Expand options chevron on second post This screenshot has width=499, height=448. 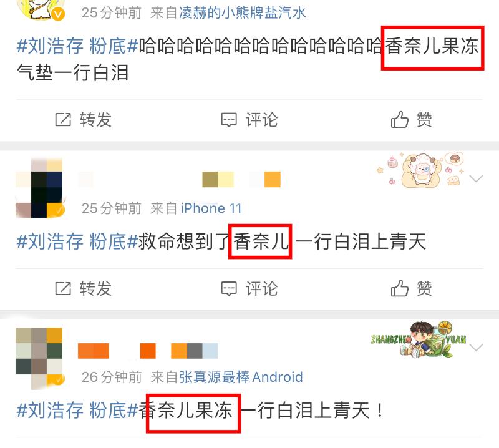(x=476, y=178)
